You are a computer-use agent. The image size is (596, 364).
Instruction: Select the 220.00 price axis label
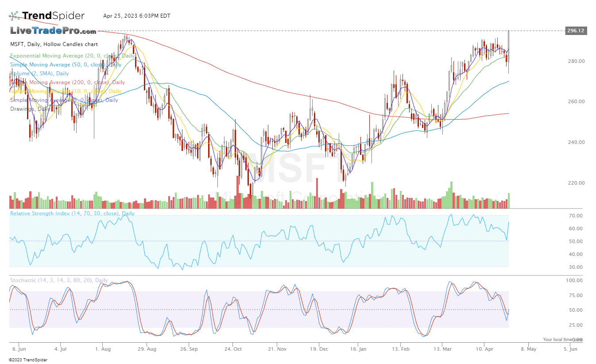click(576, 183)
